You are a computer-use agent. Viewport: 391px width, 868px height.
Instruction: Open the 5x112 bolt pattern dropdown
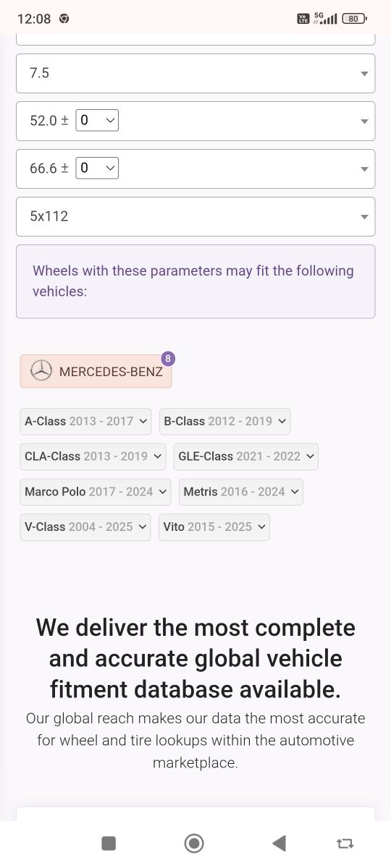coord(195,216)
